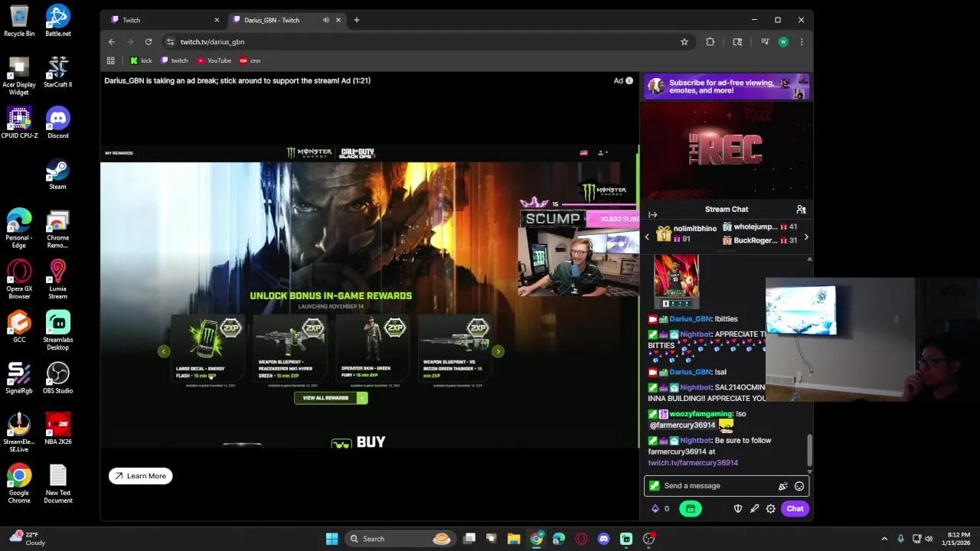Open StarCraft II desktop shortcut

pyautogui.click(x=58, y=72)
